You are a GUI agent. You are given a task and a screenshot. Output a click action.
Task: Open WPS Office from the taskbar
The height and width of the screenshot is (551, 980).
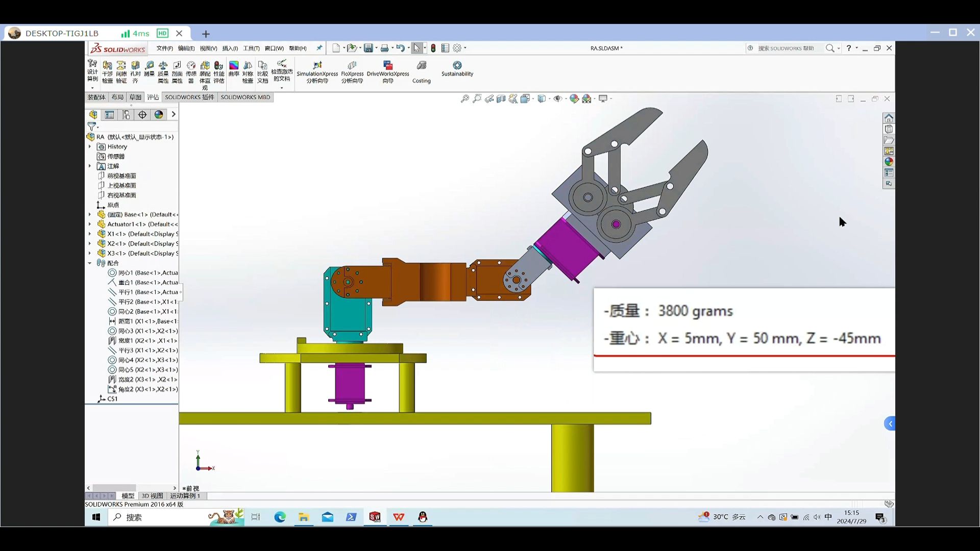coord(399,517)
